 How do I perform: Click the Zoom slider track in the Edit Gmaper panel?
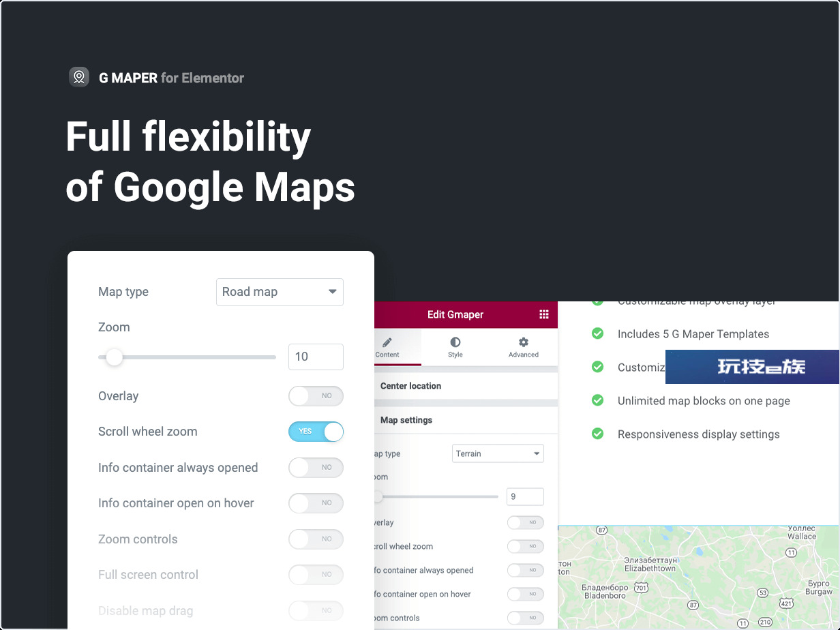click(437, 496)
